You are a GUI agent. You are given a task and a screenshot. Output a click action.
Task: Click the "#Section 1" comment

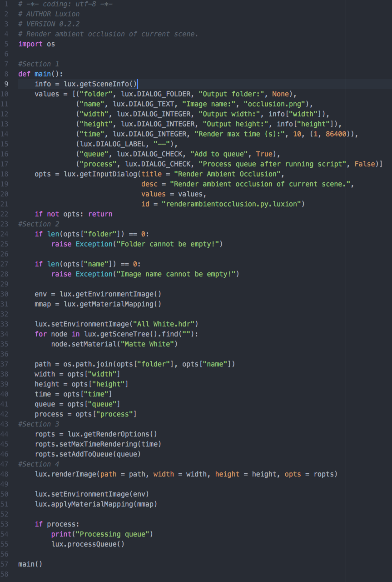click(x=39, y=64)
